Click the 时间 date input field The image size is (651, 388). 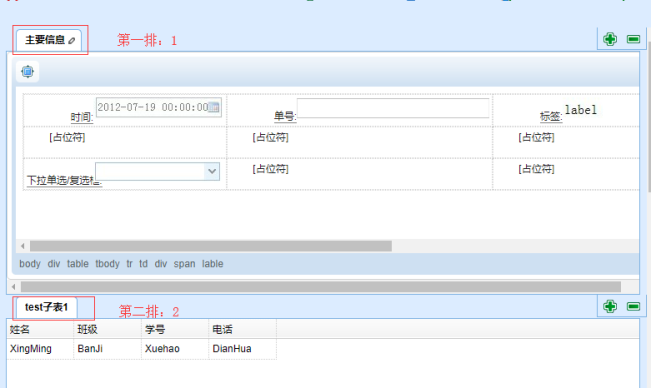159,107
